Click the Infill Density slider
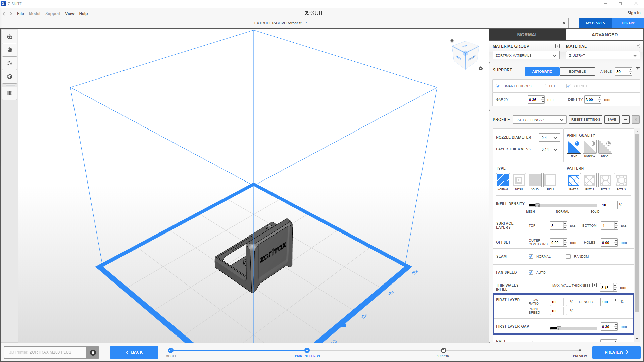The image size is (644, 362). [562, 205]
